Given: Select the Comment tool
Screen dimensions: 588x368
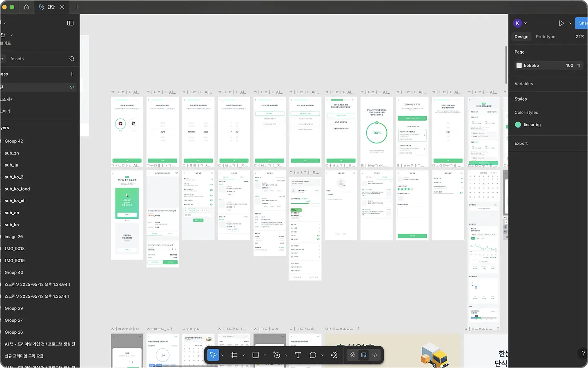Looking at the screenshot, I should [313, 355].
